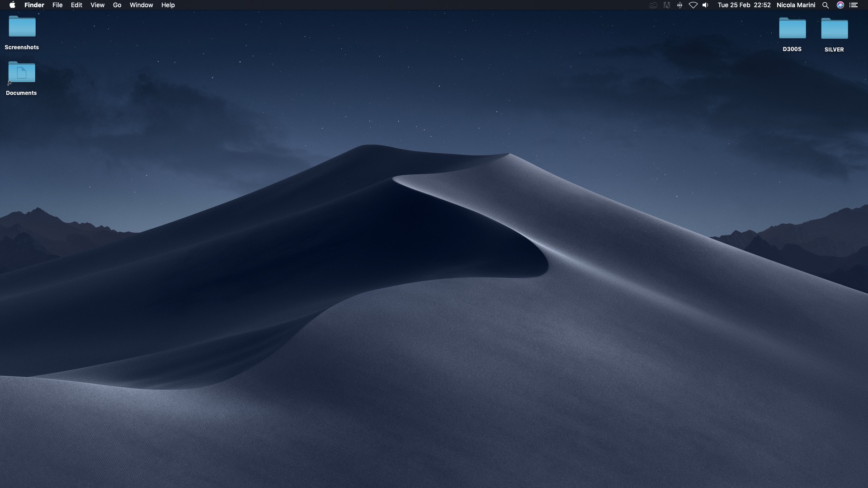
Task: Click the SILVER folder label
Action: [834, 50]
